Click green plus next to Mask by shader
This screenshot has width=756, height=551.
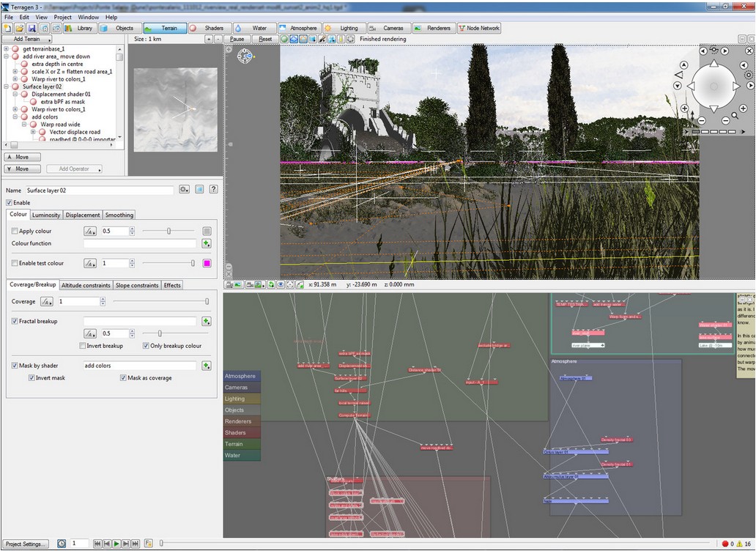coord(207,366)
